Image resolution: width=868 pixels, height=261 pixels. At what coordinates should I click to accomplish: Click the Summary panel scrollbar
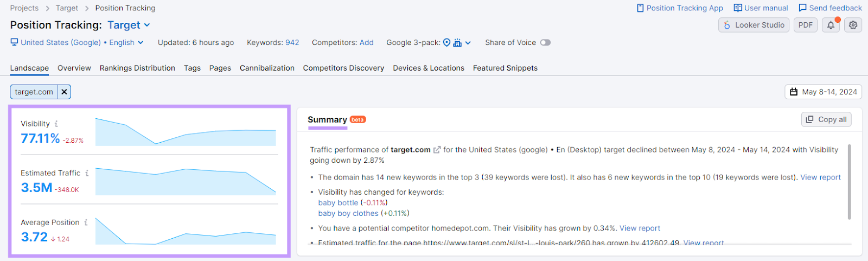(x=849, y=182)
